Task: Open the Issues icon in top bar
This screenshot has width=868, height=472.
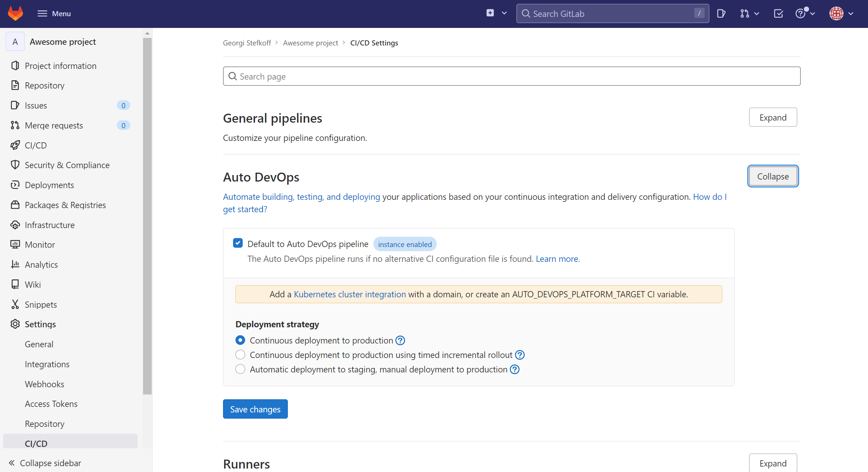Action: point(721,13)
